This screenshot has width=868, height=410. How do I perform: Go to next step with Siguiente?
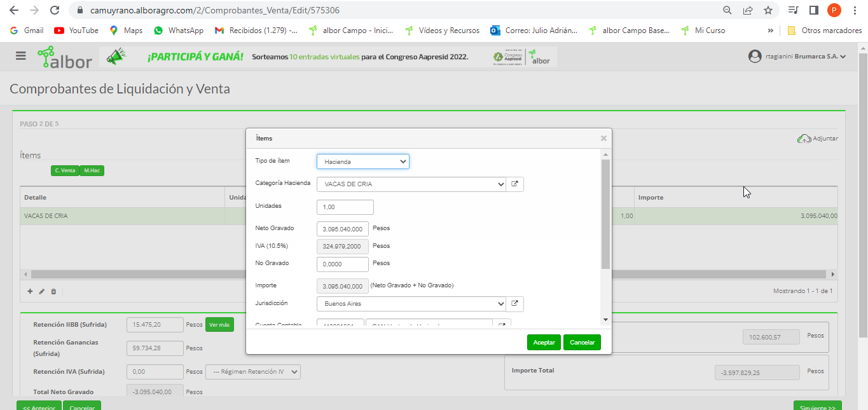coord(818,406)
